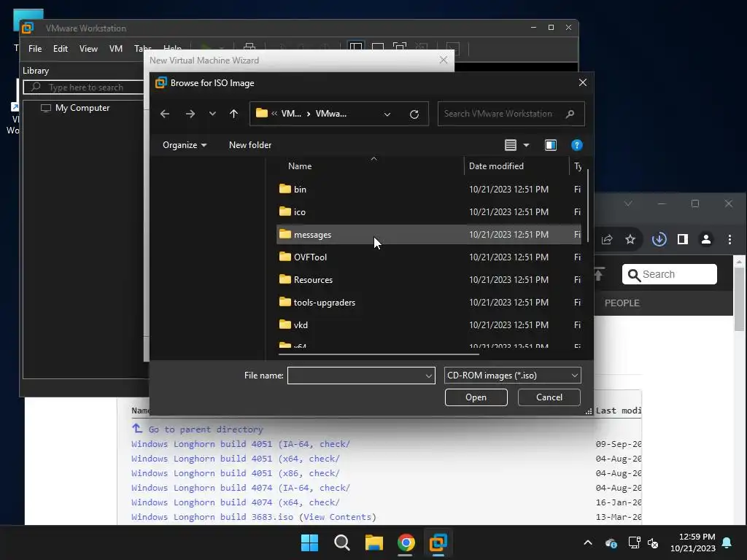Open dialog help icon
747x560 pixels.
tap(576, 145)
